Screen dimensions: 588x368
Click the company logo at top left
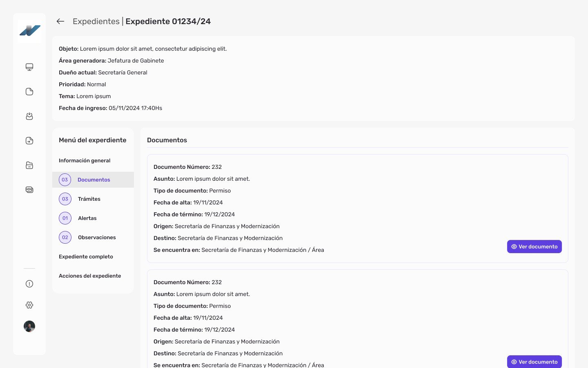(30, 31)
